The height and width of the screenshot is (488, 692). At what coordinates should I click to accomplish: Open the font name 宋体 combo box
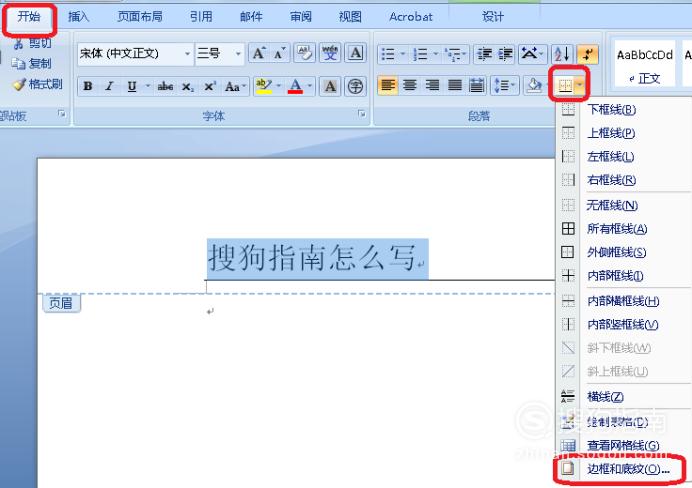tap(135, 54)
